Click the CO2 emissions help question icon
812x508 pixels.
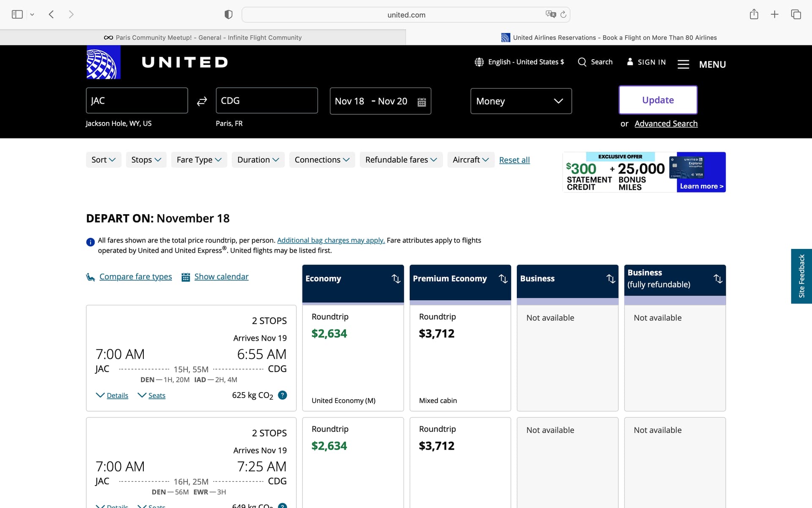[x=283, y=395]
